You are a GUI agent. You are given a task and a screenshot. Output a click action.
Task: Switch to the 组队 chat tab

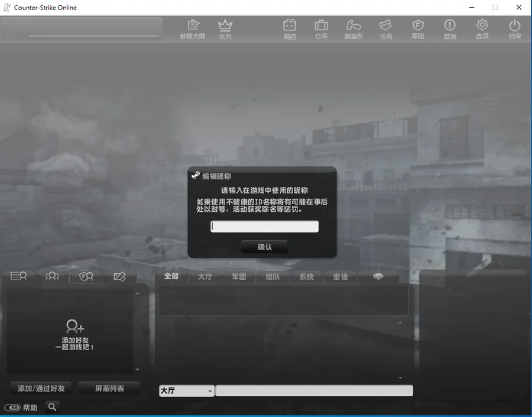[273, 277]
